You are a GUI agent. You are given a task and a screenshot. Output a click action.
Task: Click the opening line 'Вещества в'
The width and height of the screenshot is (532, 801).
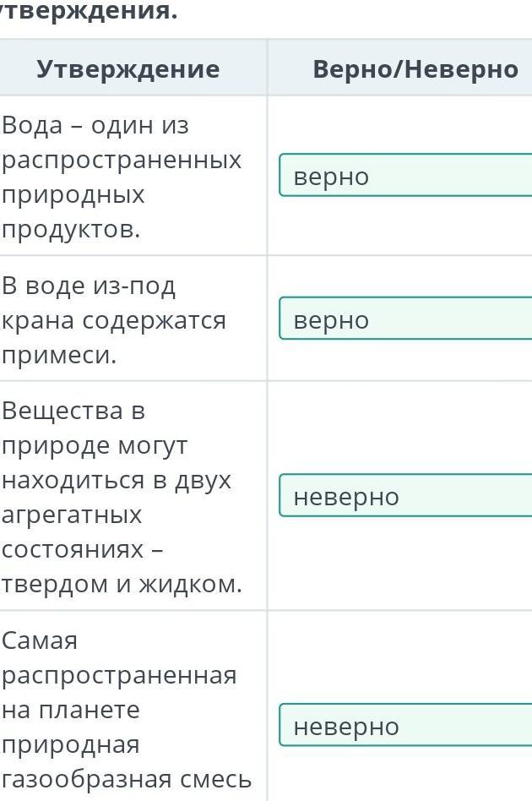pyautogui.click(x=73, y=411)
